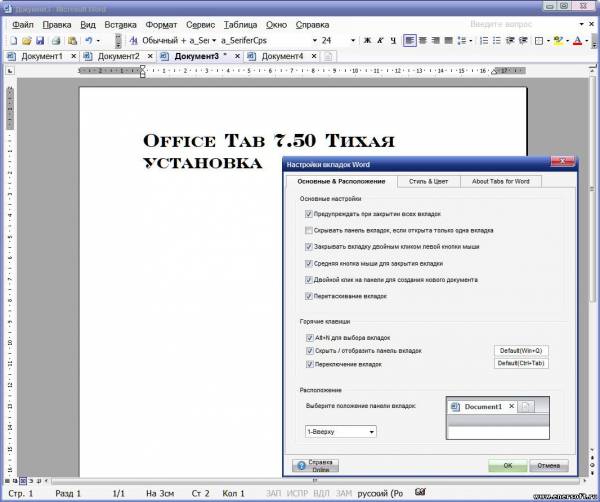Turn on bulleted list
The height and width of the screenshot is (502, 600).
[x=497, y=40]
